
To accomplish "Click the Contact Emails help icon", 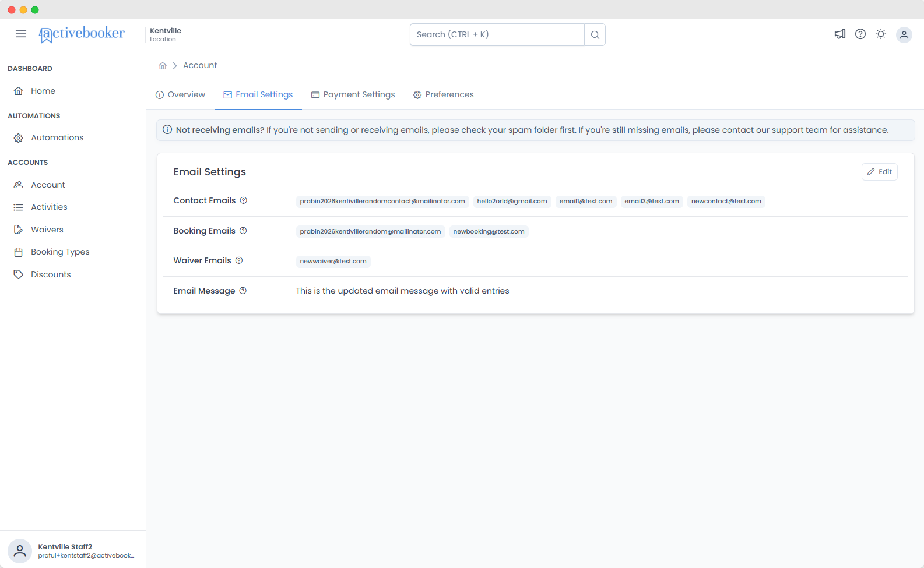I will point(244,200).
